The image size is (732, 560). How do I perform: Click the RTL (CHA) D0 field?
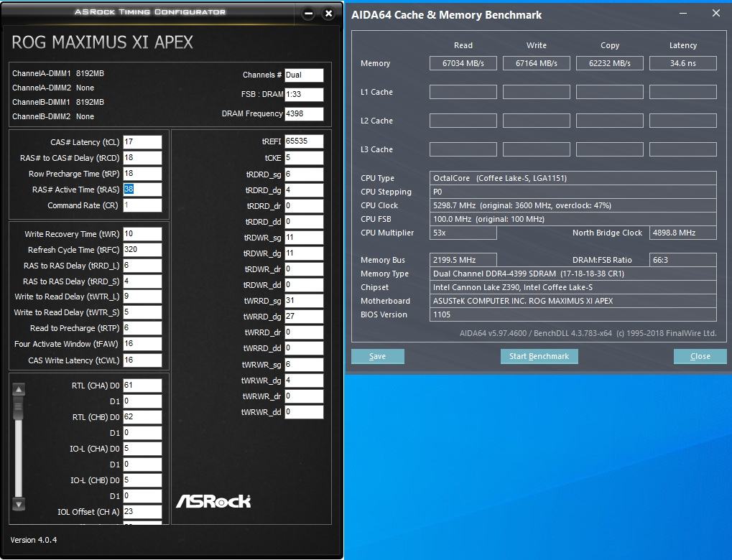click(142, 386)
